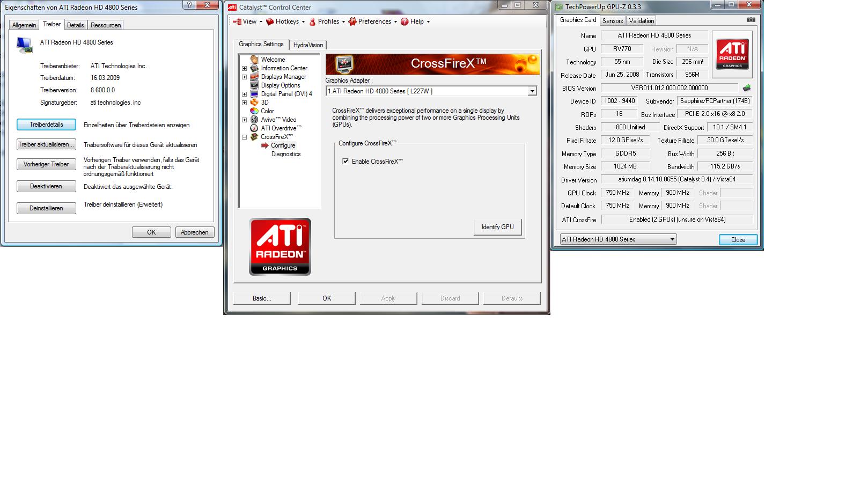
Task: Click the Memory Size value 1024 MB
Action: click(625, 166)
